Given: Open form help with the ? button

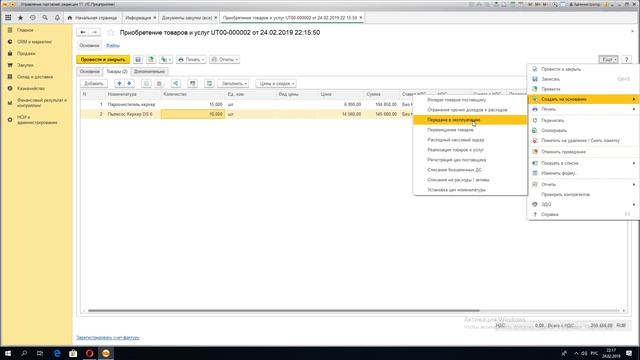Looking at the screenshot, I should [x=627, y=60].
